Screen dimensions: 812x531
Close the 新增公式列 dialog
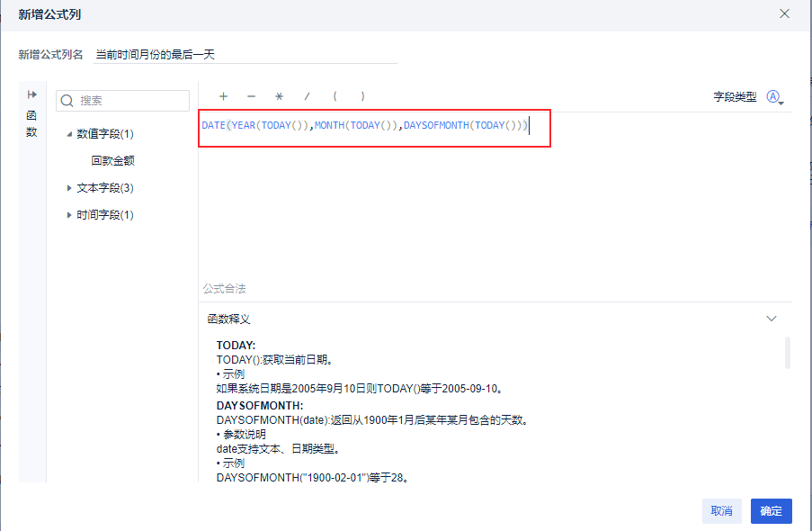784,14
